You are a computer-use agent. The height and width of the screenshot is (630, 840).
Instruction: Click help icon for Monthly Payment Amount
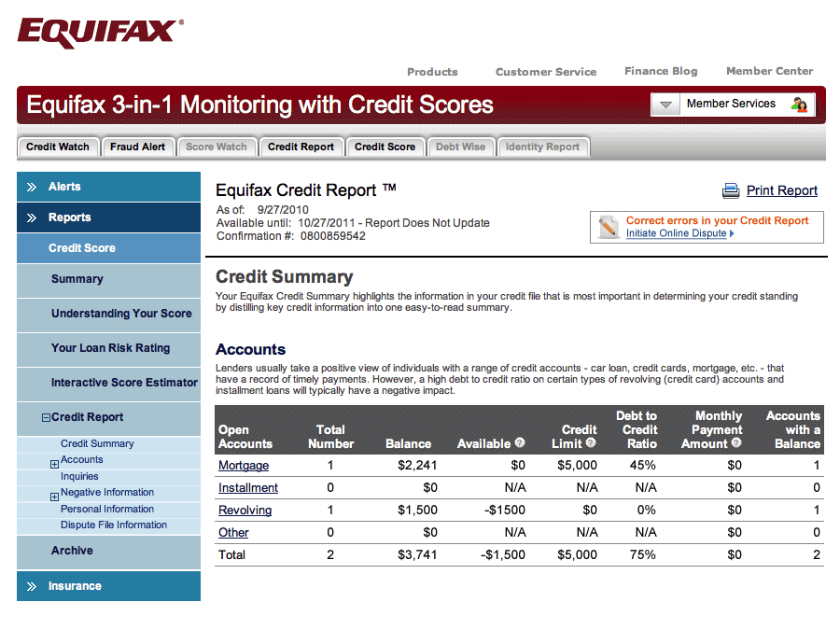click(736, 443)
